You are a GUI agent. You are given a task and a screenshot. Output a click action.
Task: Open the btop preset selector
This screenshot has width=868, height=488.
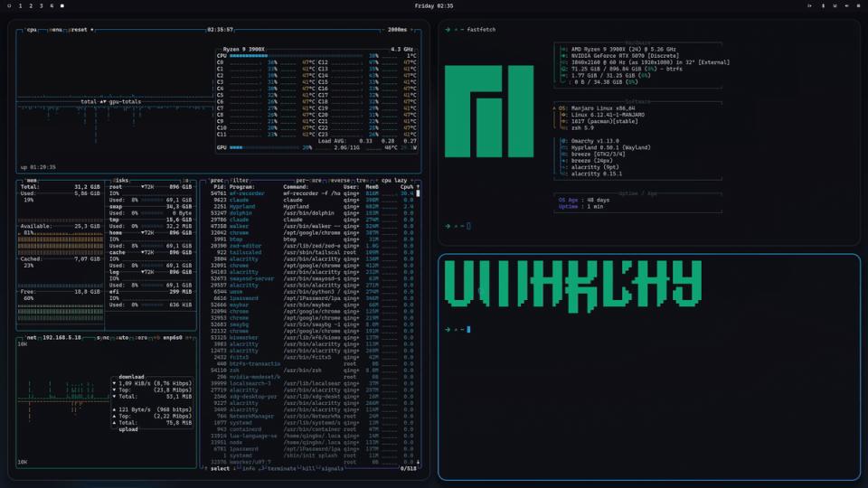80,30
